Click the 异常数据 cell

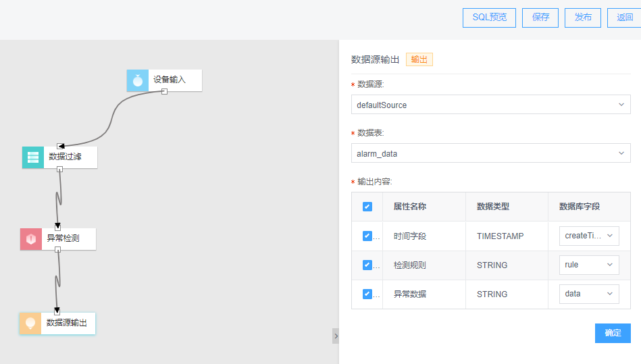pos(409,294)
